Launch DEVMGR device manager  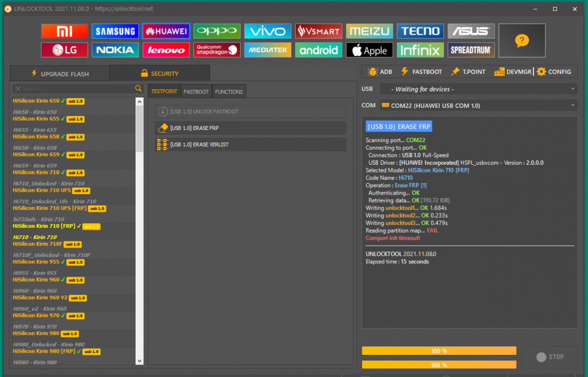(x=513, y=72)
